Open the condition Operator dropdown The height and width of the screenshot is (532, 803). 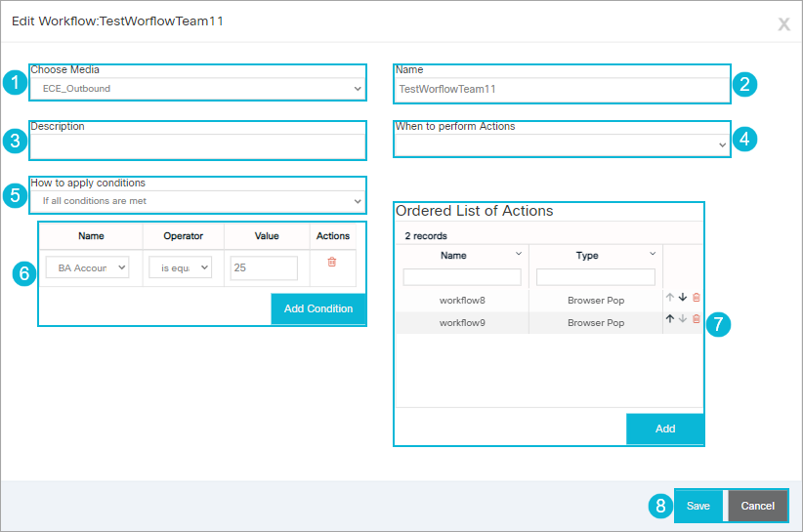(x=179, y=267)
